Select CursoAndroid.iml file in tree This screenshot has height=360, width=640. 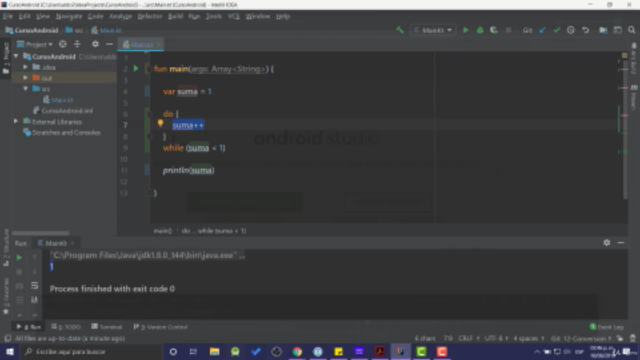point(63,111)
